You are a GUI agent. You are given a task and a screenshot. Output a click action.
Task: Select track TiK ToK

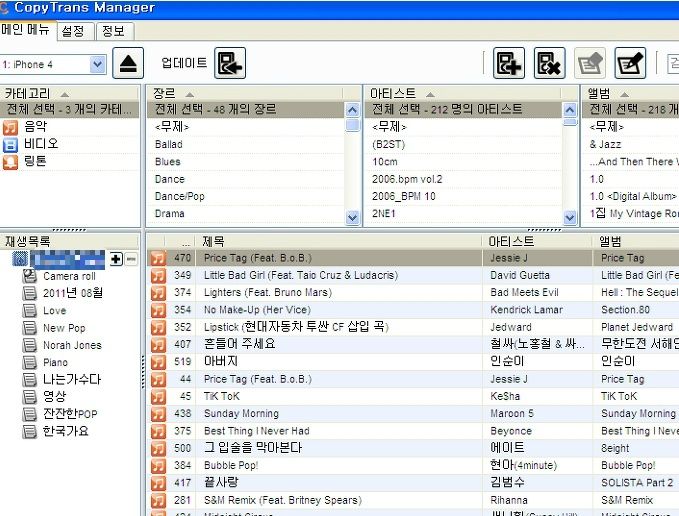221,397
